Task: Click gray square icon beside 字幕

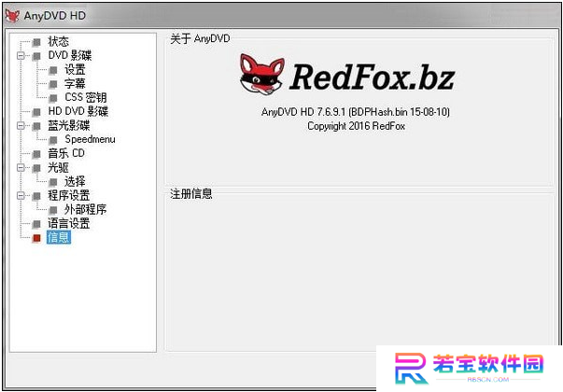Action: point(53,84)
